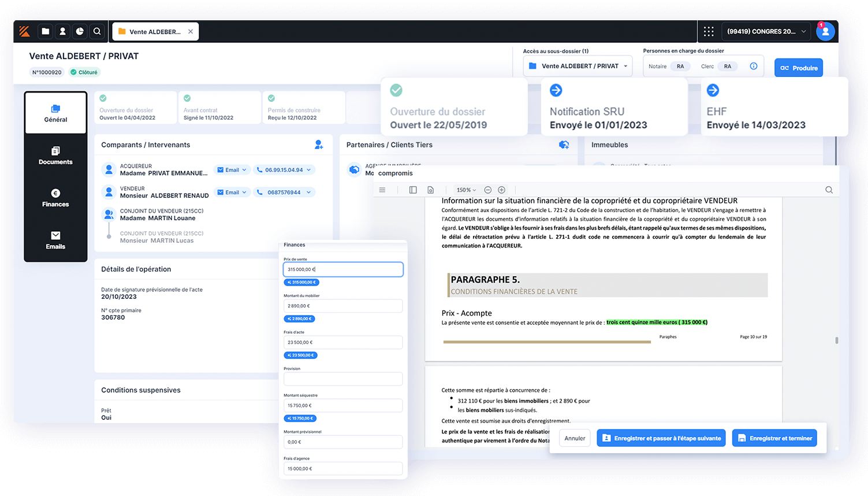Expand the (99419) CONGRES office dropdown
The image size is (868, 496).
point(766,31)
